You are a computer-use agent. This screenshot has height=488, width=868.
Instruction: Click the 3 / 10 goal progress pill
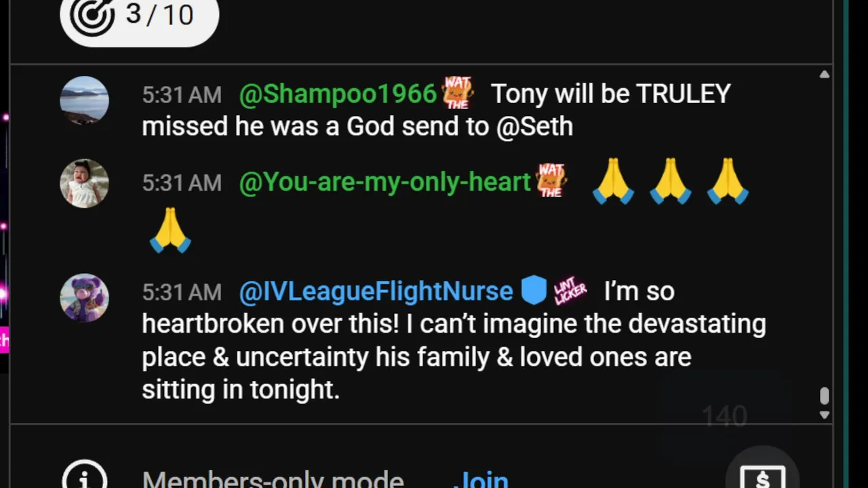tap(140, 16)
